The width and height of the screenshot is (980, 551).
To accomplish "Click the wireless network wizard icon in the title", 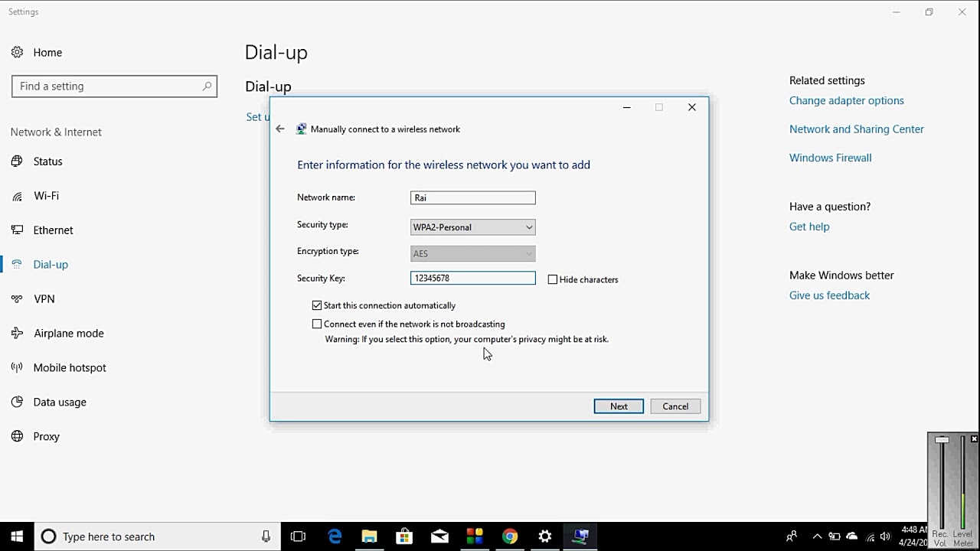I will 302,129.
